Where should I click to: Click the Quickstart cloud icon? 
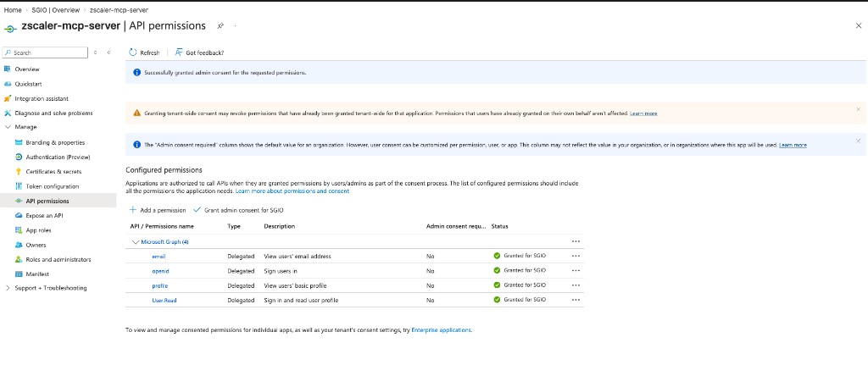[7, 84]
